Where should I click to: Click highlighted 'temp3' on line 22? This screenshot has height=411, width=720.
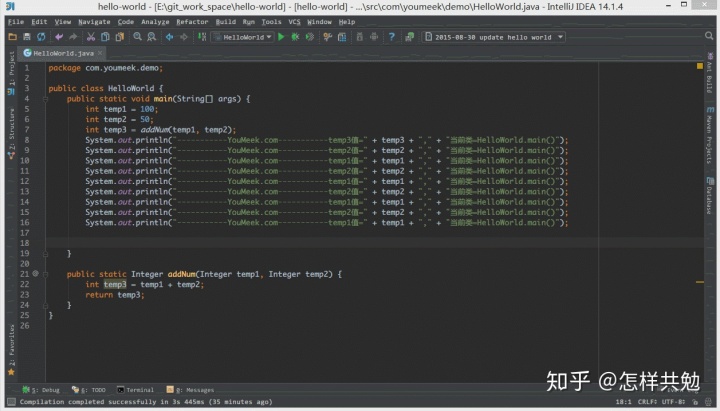(115, 284)
